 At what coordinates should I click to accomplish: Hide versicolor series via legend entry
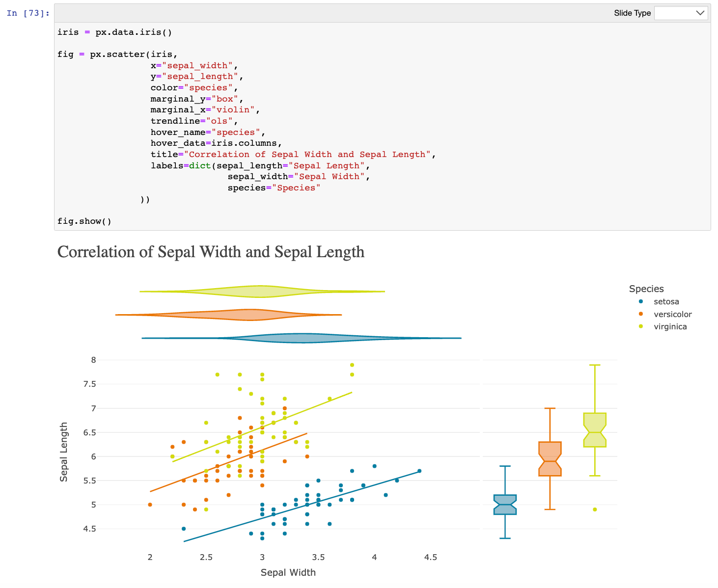[x=672, y=314]
